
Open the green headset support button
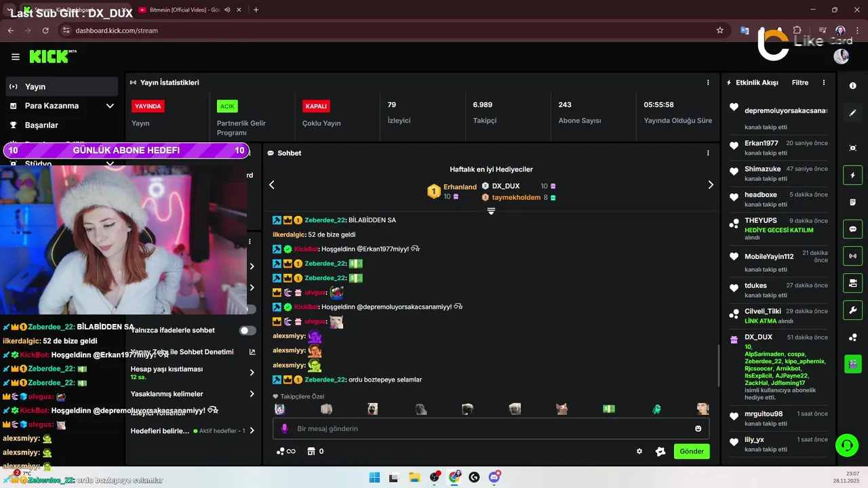(846, 445)
